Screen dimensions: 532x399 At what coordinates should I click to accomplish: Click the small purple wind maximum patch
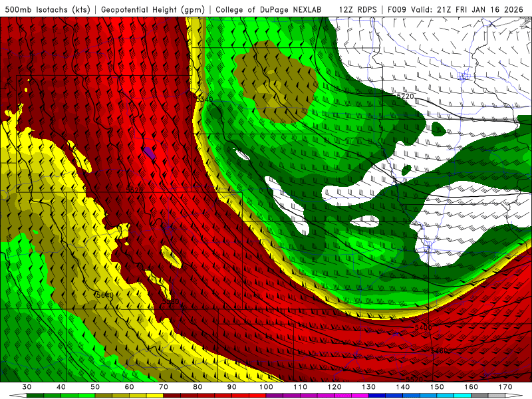[x=149, y=153]
